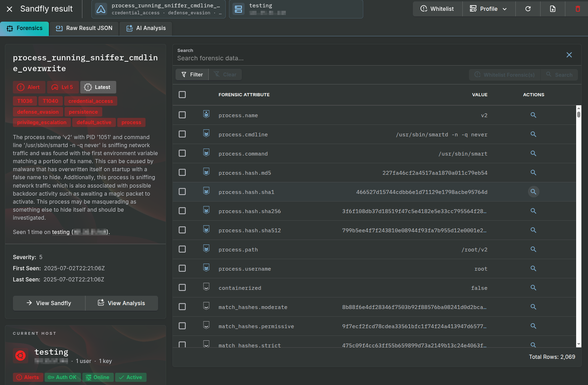Click the sandfly icon in the header card
The width and height of the screenshot is (588, 385).
click(101, 9)
